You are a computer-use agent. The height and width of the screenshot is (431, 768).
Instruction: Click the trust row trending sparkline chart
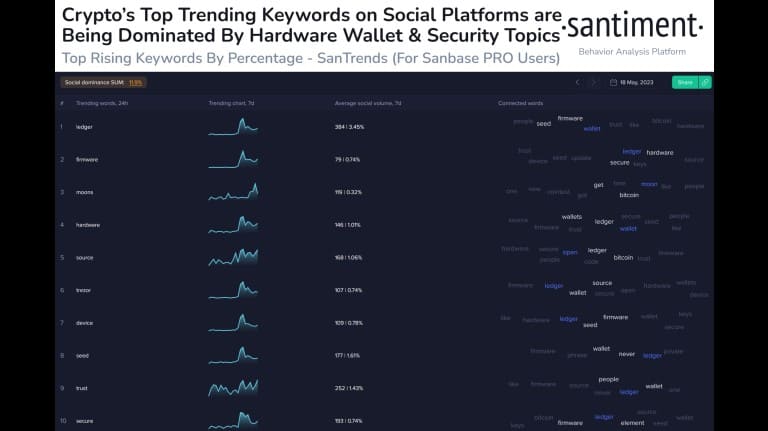coord(233,387)
